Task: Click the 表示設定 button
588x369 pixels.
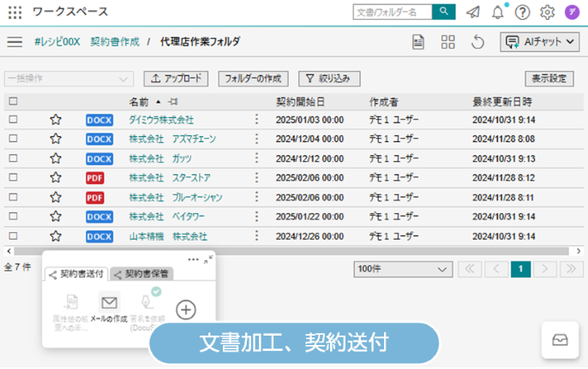Action: point(549,79)
